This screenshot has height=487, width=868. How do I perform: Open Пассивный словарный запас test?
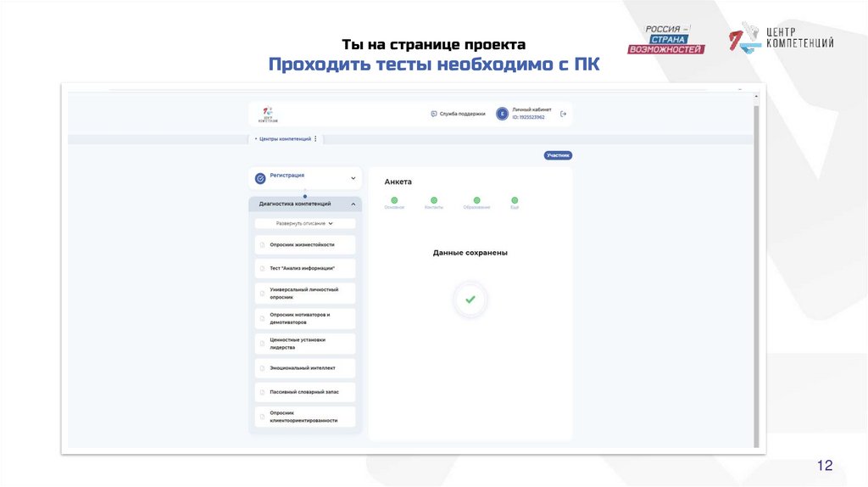(x=305, y=392)
